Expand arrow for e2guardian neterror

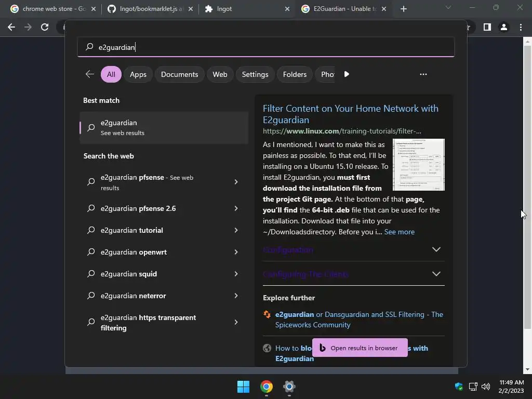click(236, 296)
